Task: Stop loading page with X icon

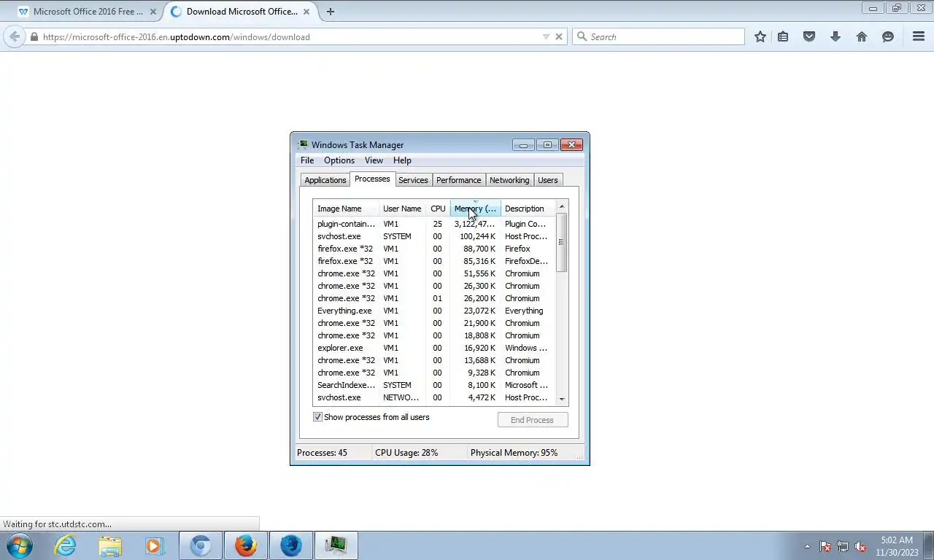Action: 559,36
